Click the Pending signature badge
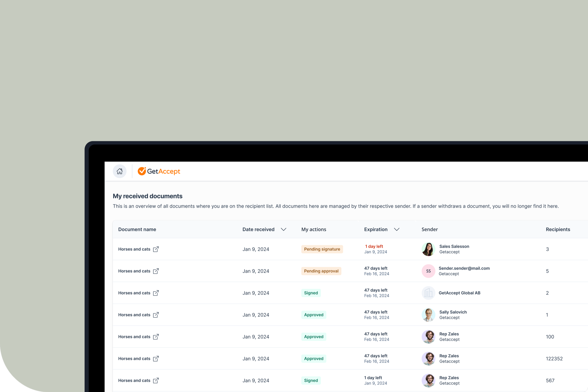Image resolution: width=588 pixels, height=392 pixels. (322, 249)
